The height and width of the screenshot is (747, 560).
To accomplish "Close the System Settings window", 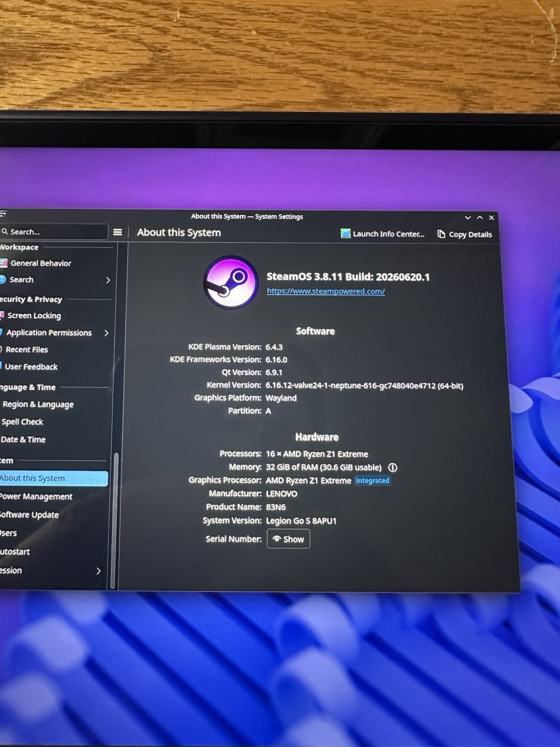I will pyautogui.click(x=491, y=218).
